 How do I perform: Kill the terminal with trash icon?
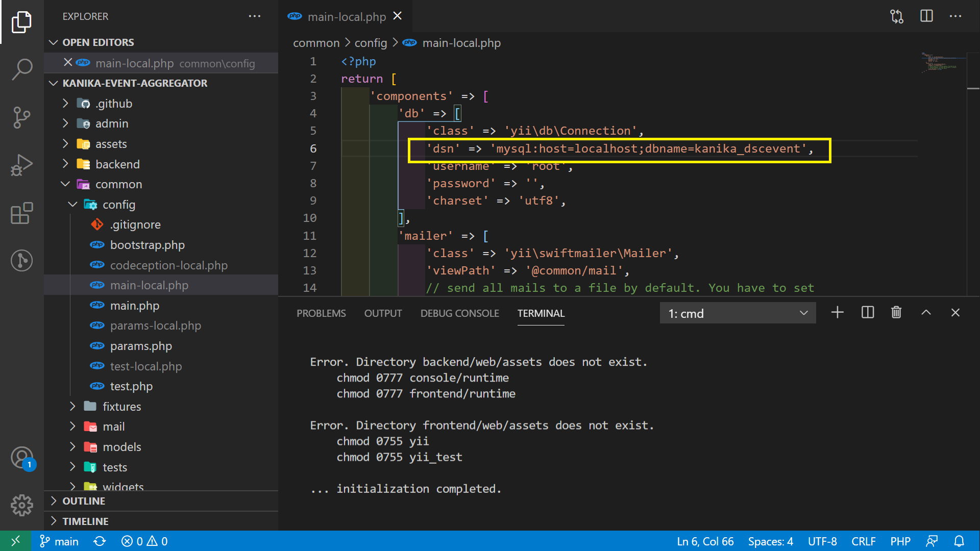896,312
